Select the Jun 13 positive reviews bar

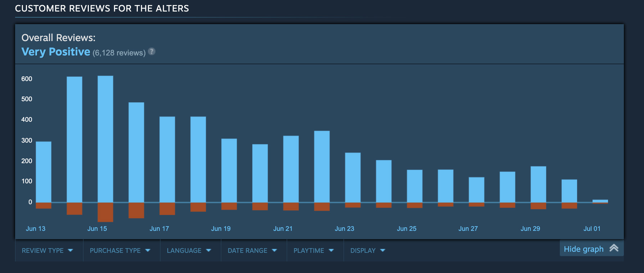[44, 172]
